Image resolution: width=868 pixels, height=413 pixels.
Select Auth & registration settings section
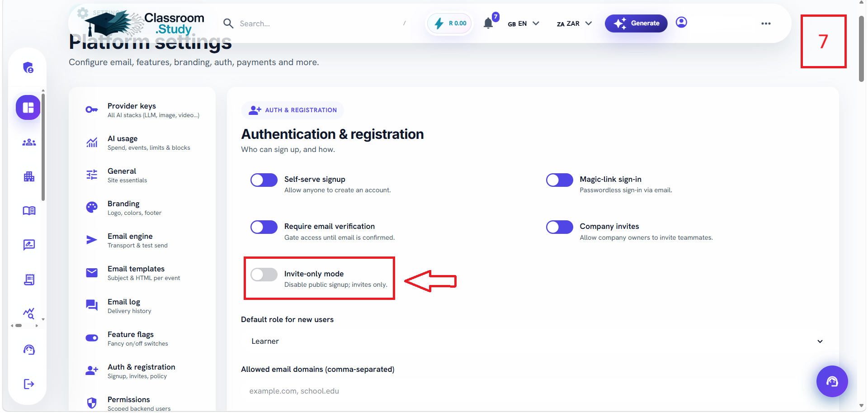click(142, 371)
